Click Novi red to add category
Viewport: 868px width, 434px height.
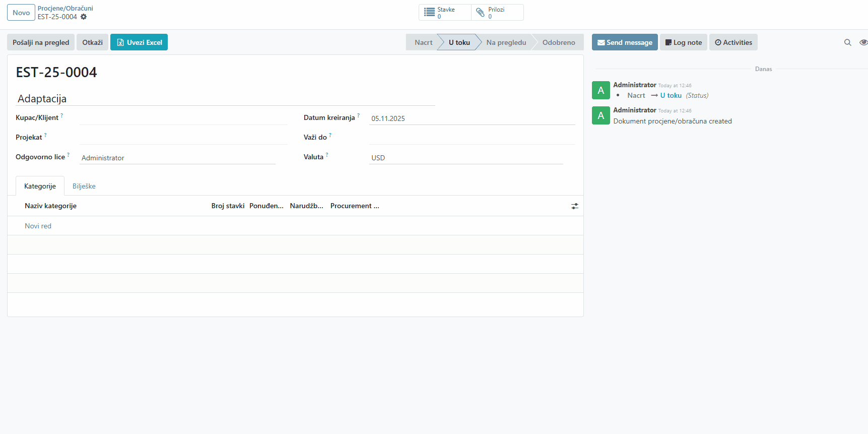pyautogui.click(x=38, y=226)
